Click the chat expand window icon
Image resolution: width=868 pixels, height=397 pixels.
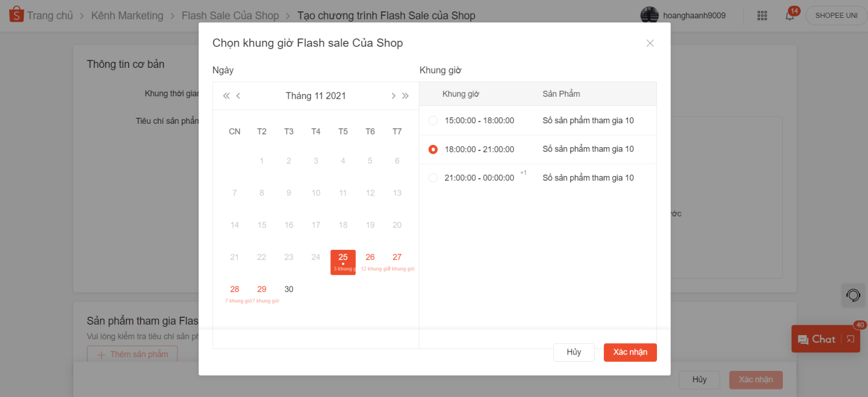851,339
